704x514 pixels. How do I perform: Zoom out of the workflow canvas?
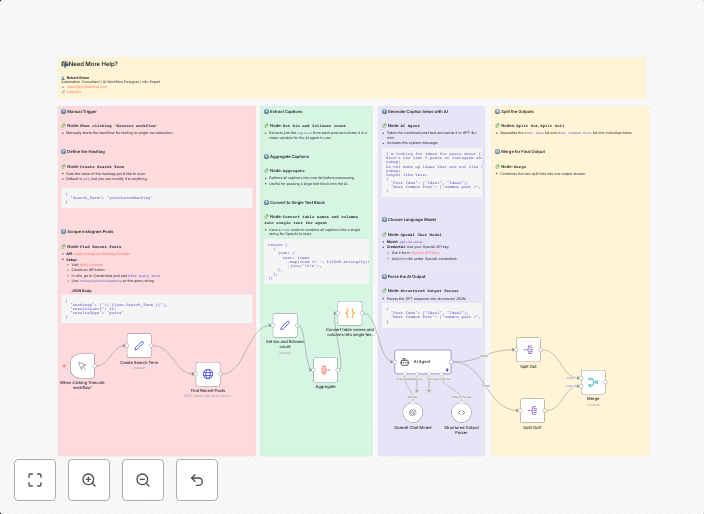[x=143, y=480]
